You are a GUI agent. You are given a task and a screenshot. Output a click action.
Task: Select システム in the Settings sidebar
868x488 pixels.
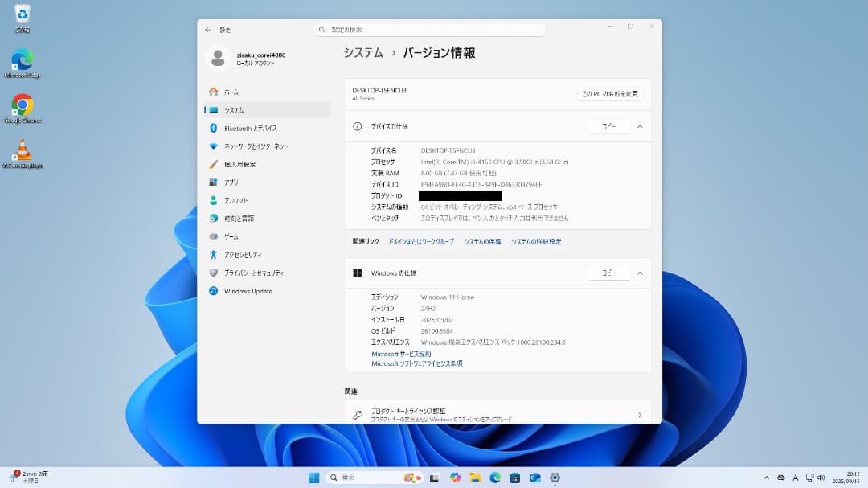click(x=268, y=110)
